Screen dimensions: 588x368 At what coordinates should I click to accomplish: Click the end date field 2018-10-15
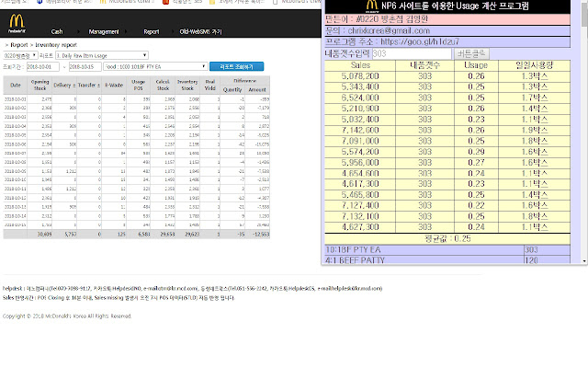85,66
